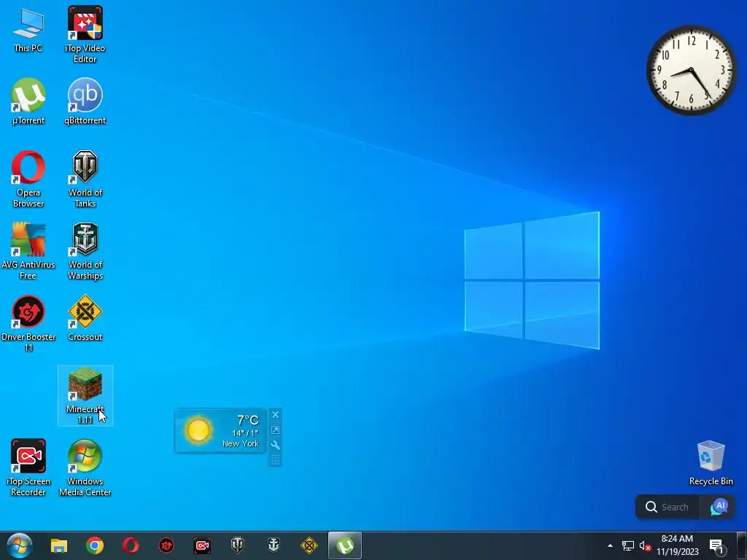
Task: Click the 7°C temperature reading
Action: point(248,420)
